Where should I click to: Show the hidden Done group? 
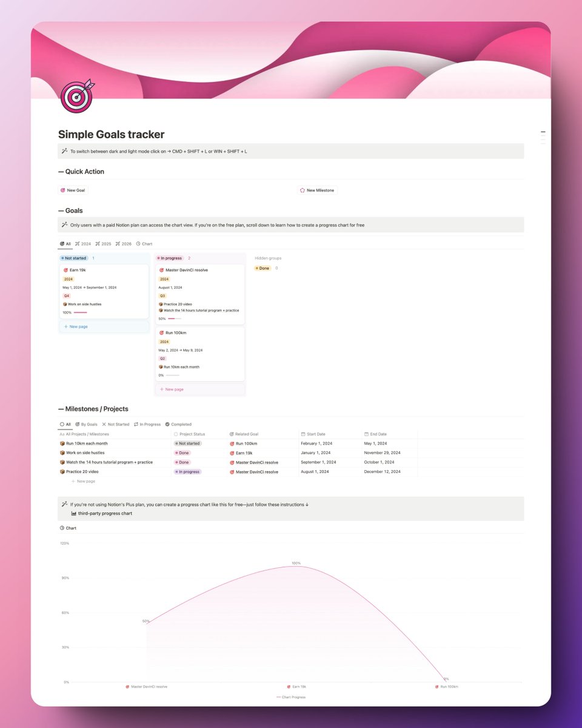click(263, 268)
